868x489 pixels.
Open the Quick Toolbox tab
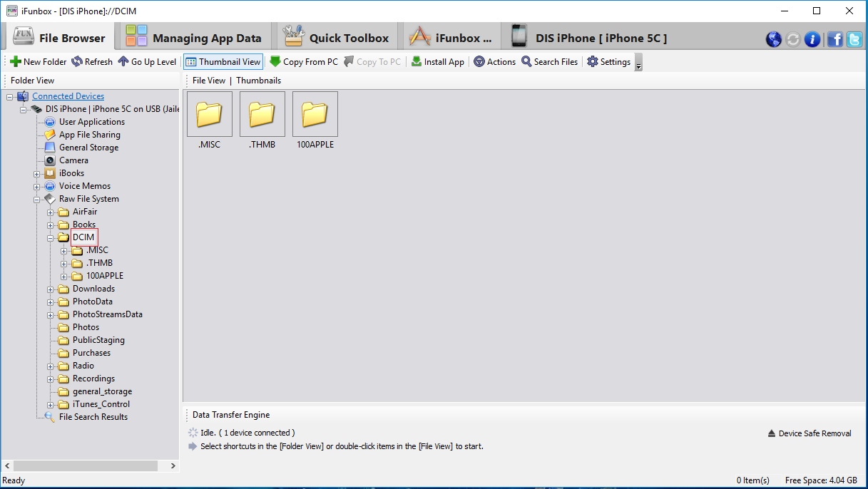click(336, 37)
